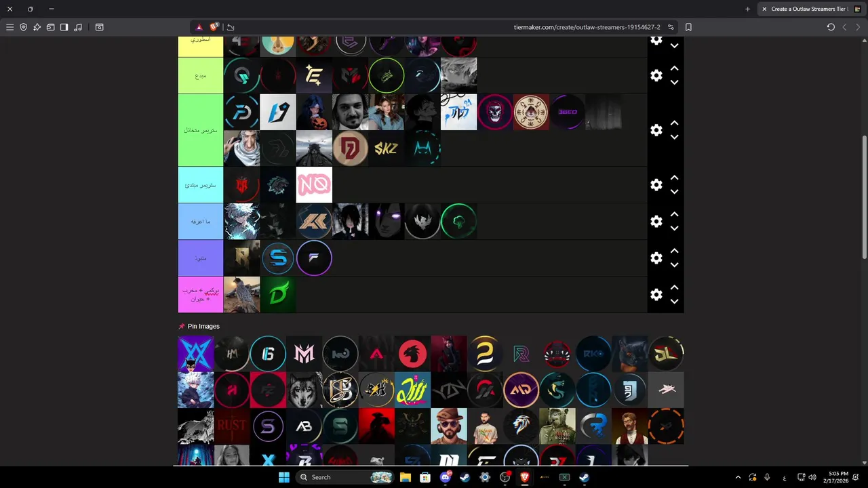Select the gold SKZ logo in the green row

(x=387, y=148)
